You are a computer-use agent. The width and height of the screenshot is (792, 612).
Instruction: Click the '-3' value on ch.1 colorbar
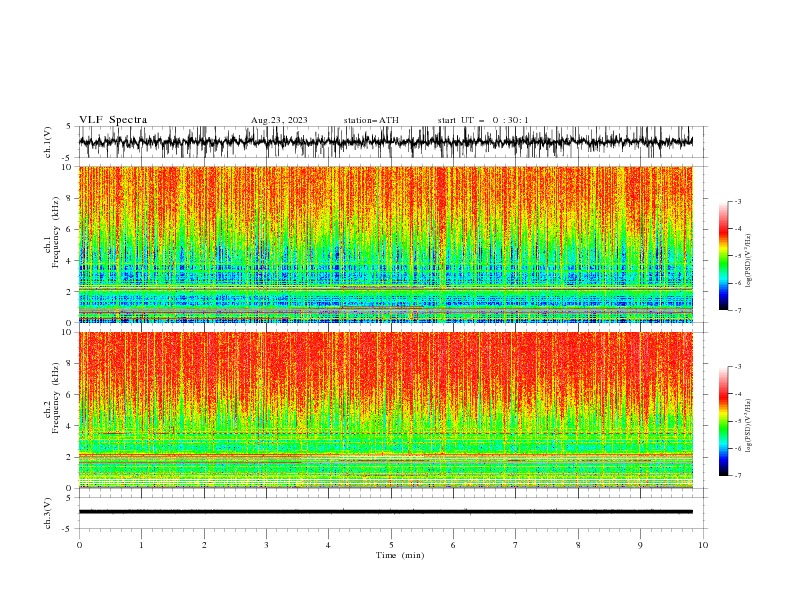[x=737, y=201]
